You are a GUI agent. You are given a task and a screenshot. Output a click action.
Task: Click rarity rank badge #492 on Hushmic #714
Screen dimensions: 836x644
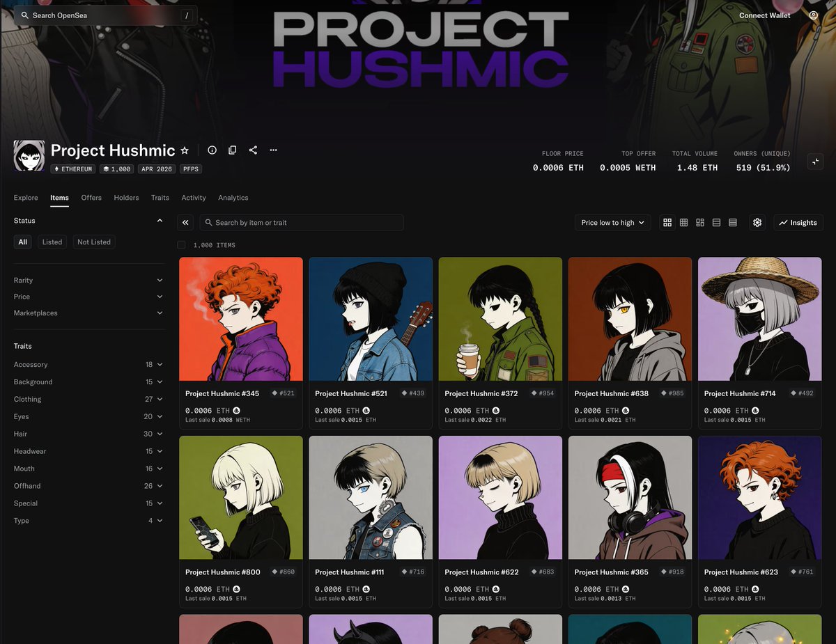click(x=803, y=393)
